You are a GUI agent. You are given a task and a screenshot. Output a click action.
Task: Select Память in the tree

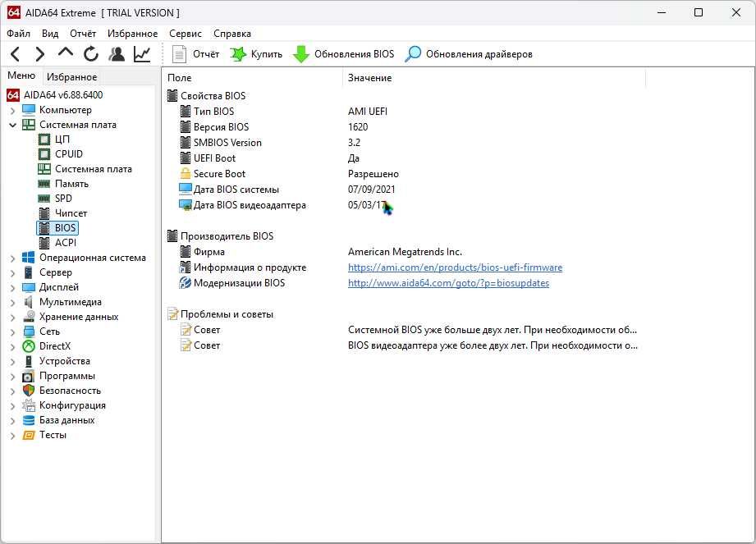tap(71, 184)
